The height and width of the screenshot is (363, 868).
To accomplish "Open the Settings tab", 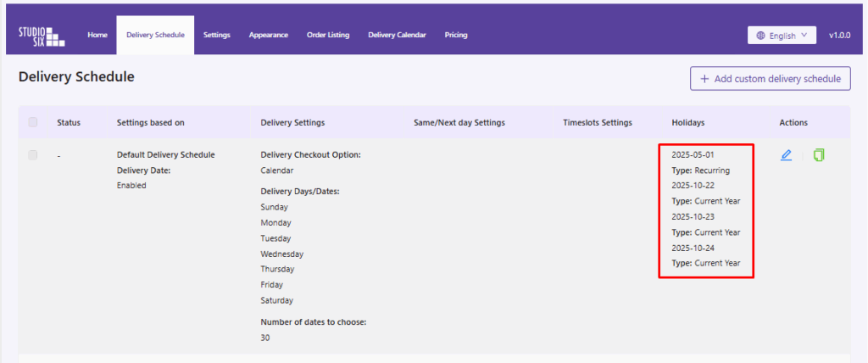I will coord(216,36).
